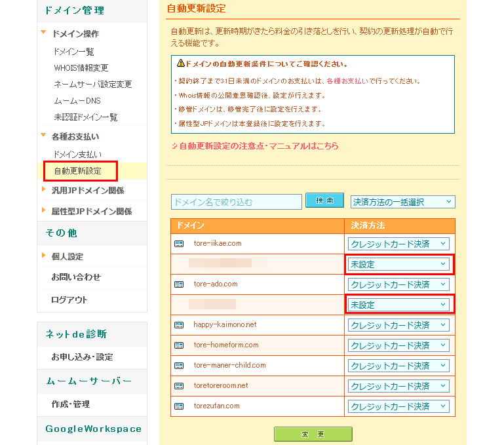Open payment method dropdown for tore-iikae.com
Image resolution: width=504 pixels, height=445 pixels.
coord(398,244)
